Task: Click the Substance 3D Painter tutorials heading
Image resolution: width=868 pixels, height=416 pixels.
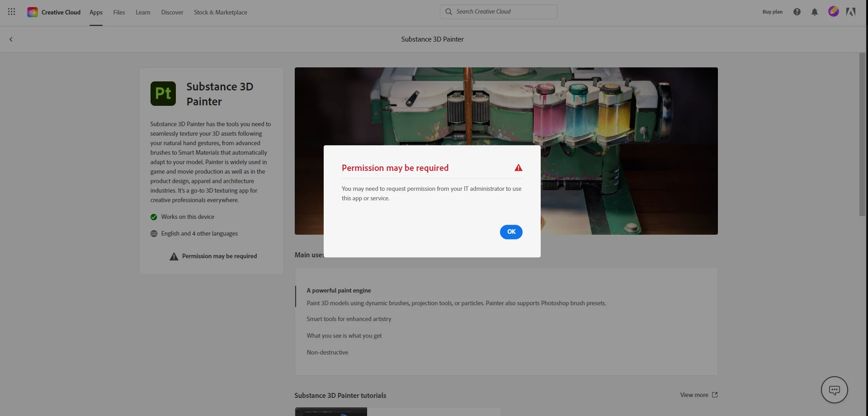Action: pyautogui.click(x=340, y=395)
